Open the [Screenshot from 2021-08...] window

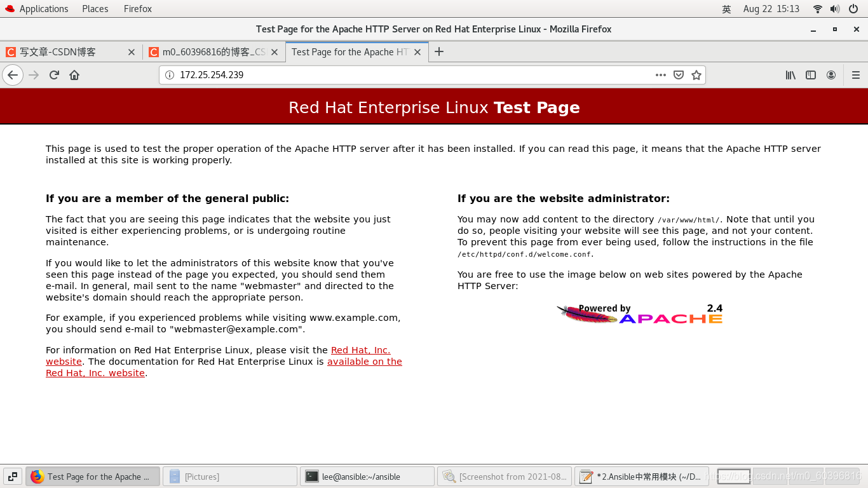coord(505,477)
